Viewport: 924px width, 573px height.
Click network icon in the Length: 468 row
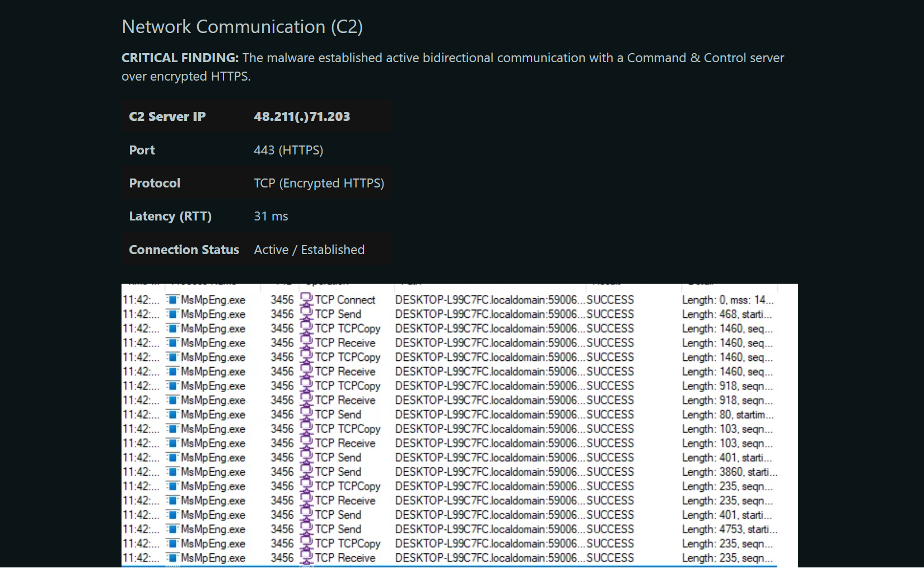point(306,314)
